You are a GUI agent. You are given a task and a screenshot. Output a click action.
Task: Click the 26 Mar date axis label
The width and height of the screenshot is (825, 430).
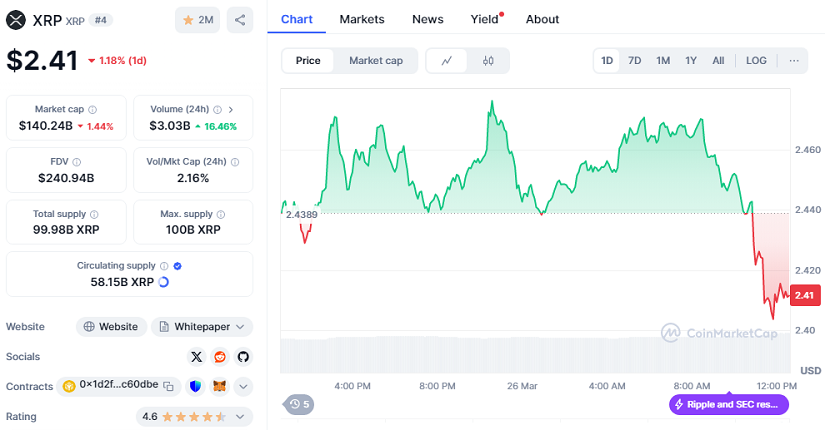(522, 386)
